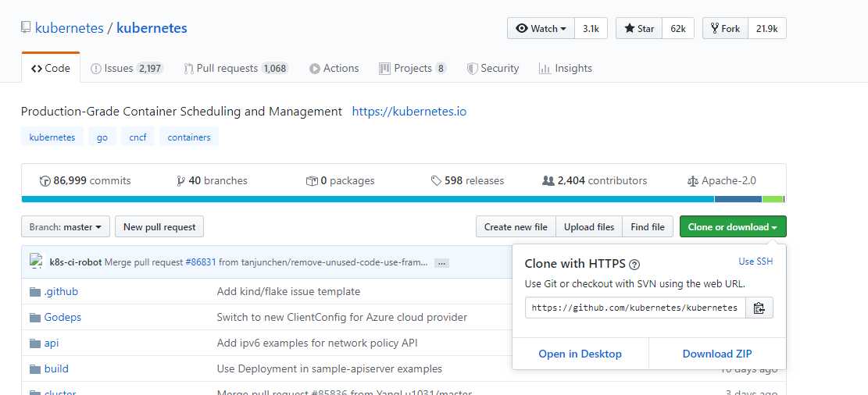The width and height of the screenshot is (868, 395).
Task: Select the cncf topic tag
Action: coord(138,137)
